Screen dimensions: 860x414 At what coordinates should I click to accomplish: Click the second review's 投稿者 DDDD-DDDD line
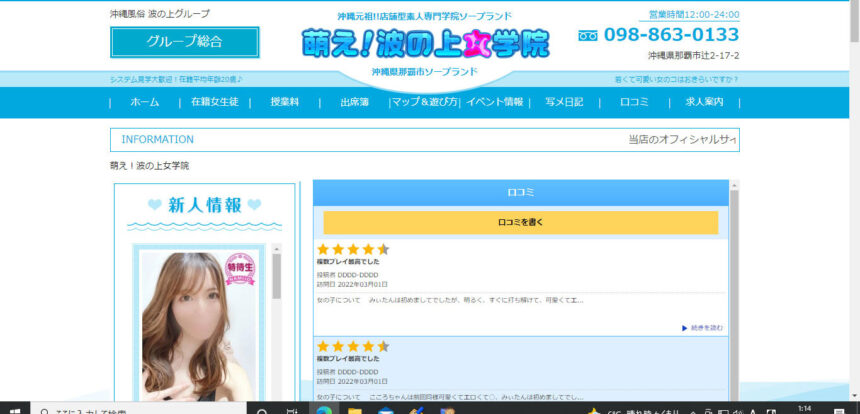pyautogui.click(x=347, y=372)
